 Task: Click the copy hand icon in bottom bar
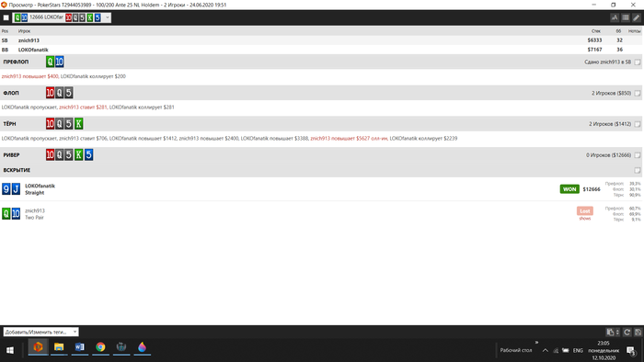point(610,332)
